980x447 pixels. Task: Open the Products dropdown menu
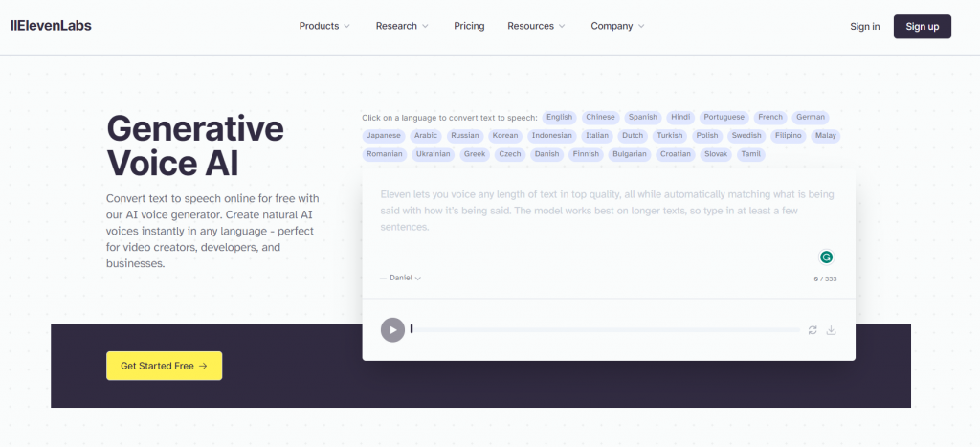(324, 26)
